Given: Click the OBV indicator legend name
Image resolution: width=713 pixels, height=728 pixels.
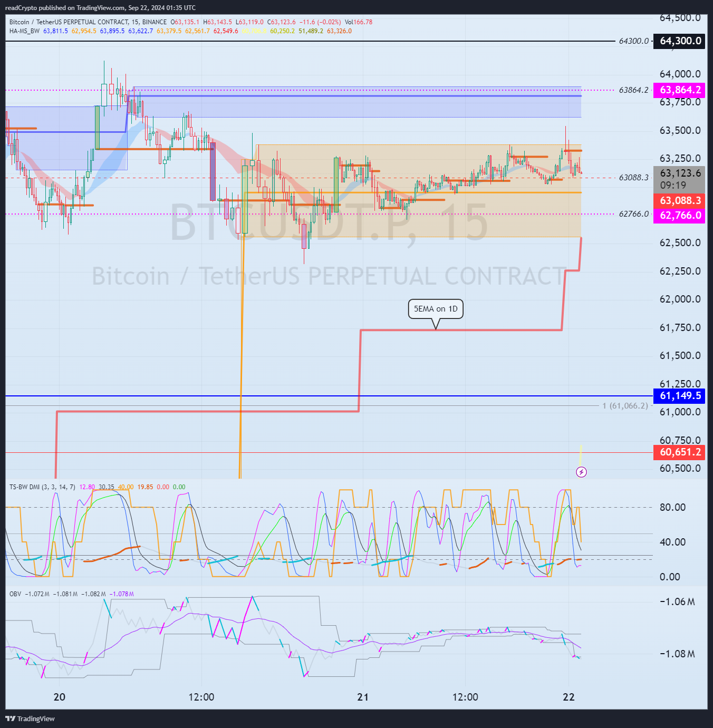Looking at the screenshot, I should tap(15, 594).
